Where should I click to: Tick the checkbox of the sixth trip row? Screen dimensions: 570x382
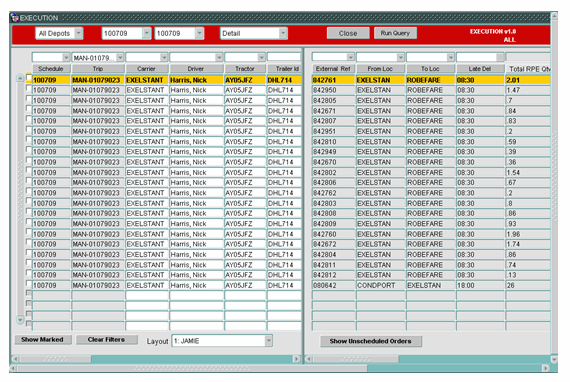point(29,129)
